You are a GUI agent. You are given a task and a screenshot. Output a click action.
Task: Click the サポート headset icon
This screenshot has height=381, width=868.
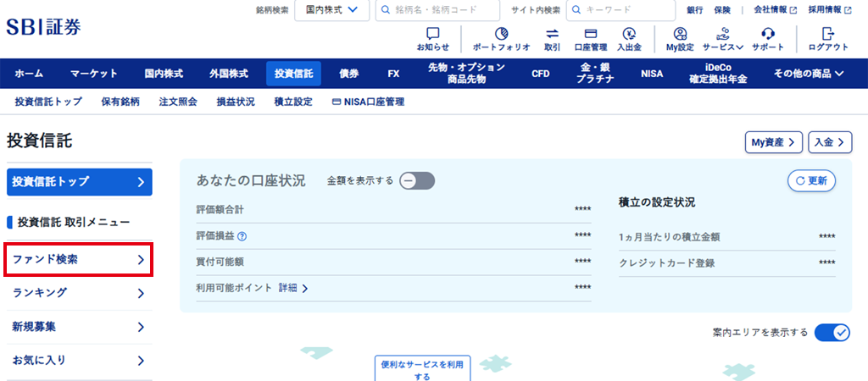click(x=768, y=33)
